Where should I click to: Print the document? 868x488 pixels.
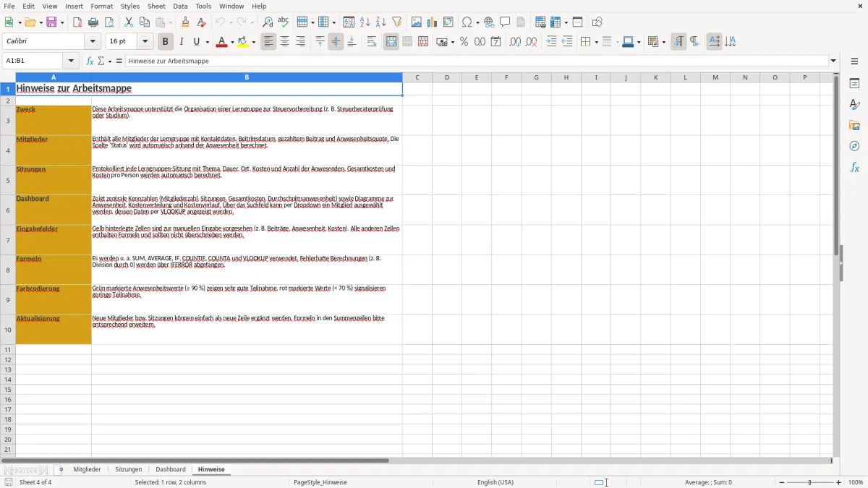click(93, 22)
